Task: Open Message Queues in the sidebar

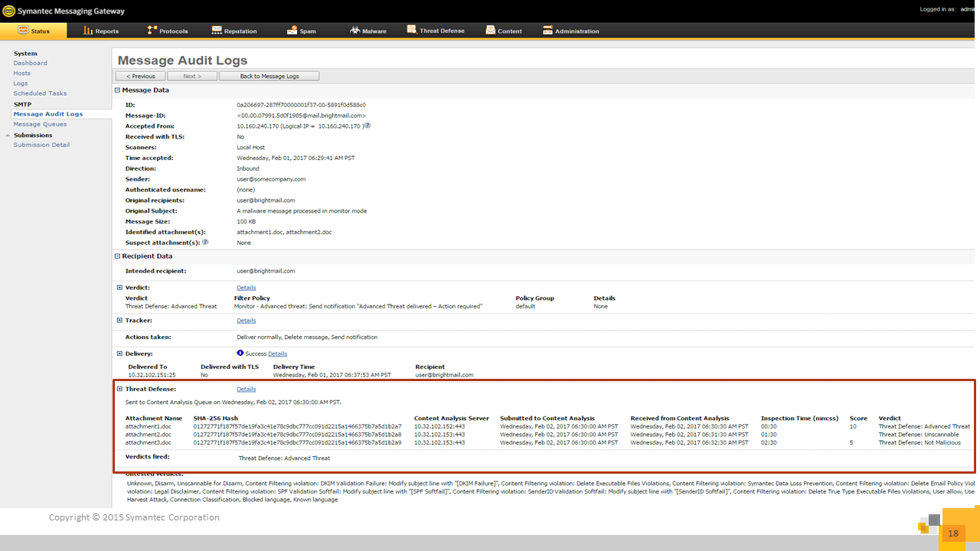Action: (40, 124)
